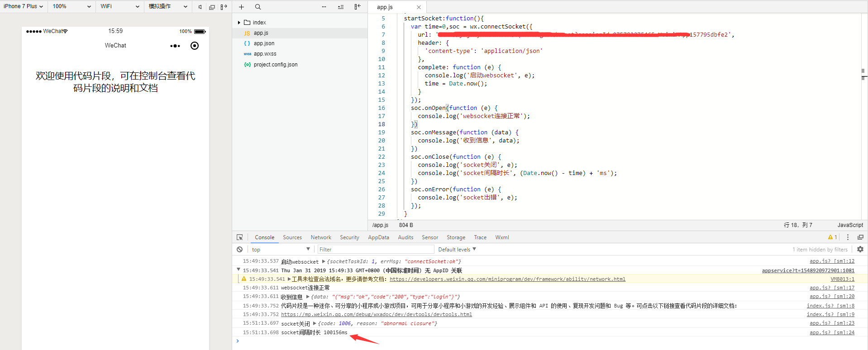Expand the socket关闭 code 1006 object
Image resolution: width=868 pixels, height=350 pixels.
click(x=315, y=323)
